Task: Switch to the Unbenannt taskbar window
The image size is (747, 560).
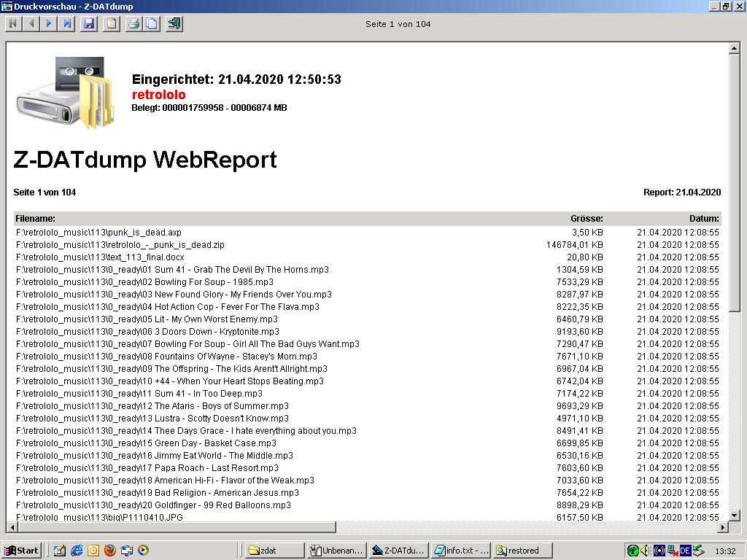Action: click(x=337, y=551)
